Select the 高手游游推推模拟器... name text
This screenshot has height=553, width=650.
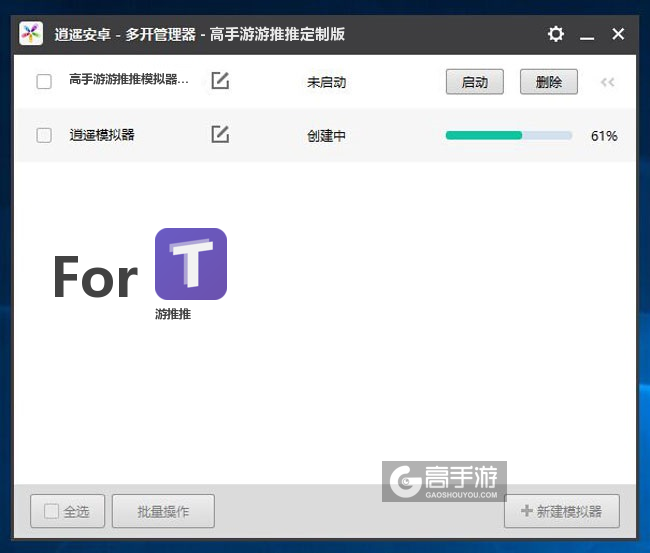tap(129, 79)
